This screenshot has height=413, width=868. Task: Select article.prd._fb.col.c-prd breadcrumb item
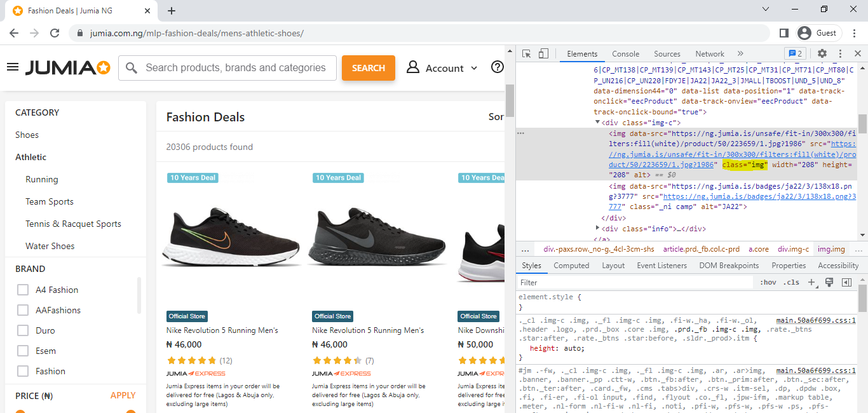pos(702,250)
